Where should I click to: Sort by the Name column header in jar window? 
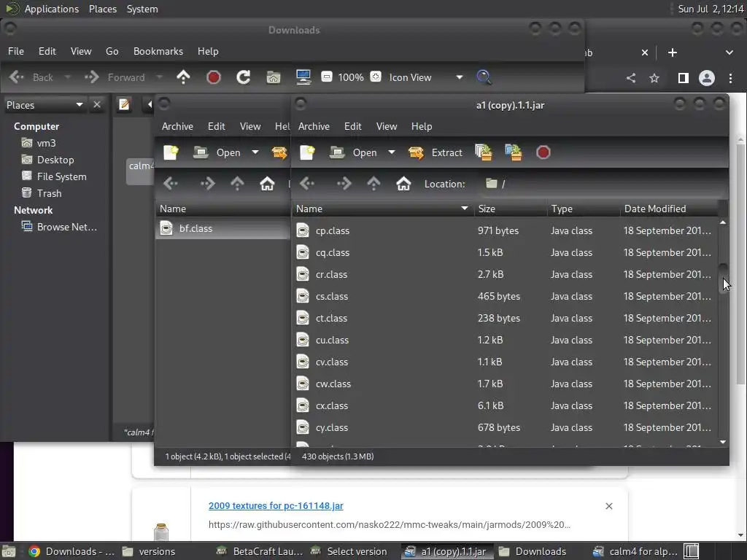(x=382, y=209)
